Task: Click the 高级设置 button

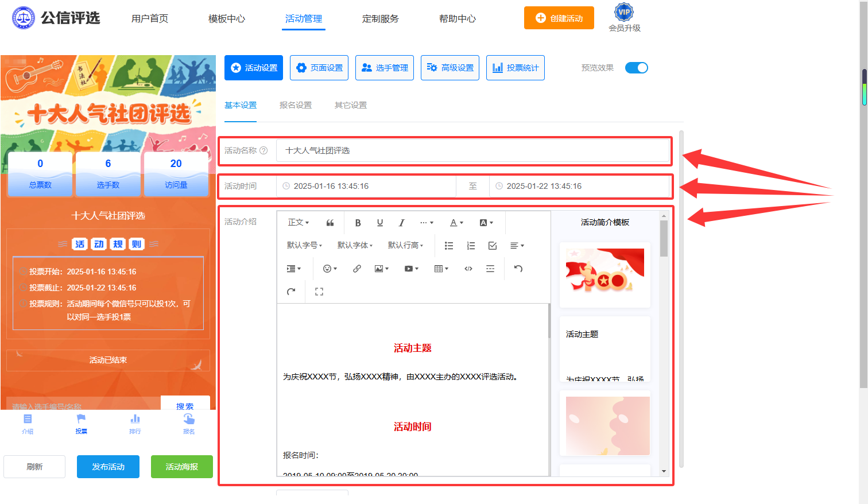Action: (450, 68)
